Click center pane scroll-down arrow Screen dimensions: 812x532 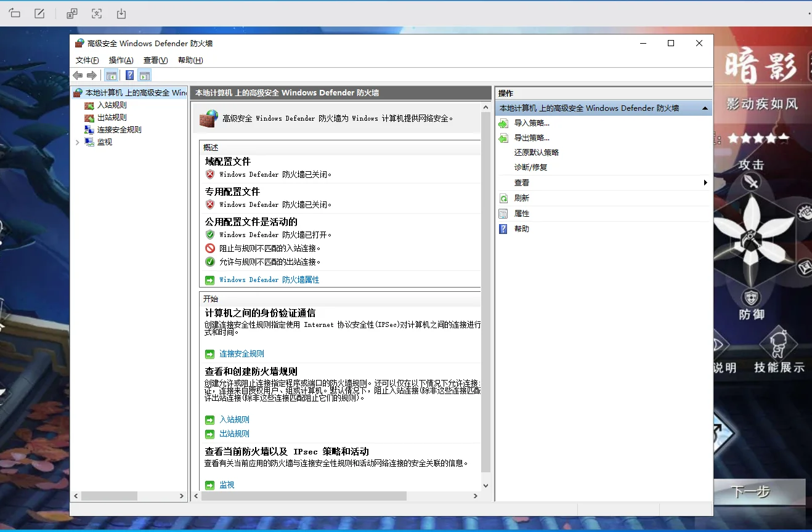(485, 486)
